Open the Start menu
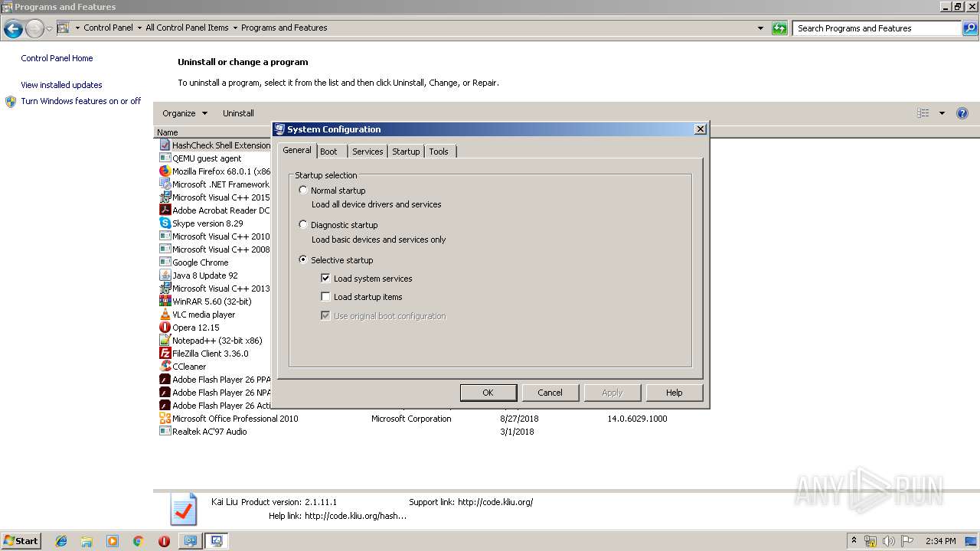Viewport: 980px width, 551px height. point(21,541)
